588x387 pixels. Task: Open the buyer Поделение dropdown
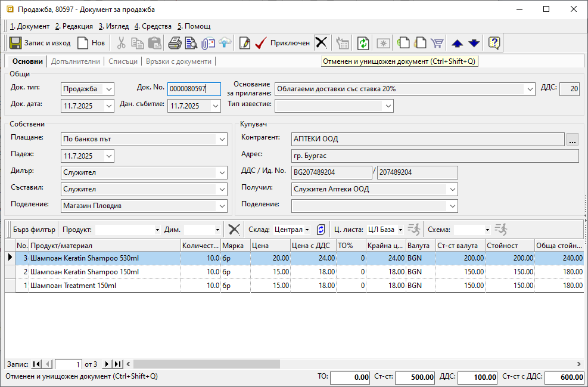point(453,206)
